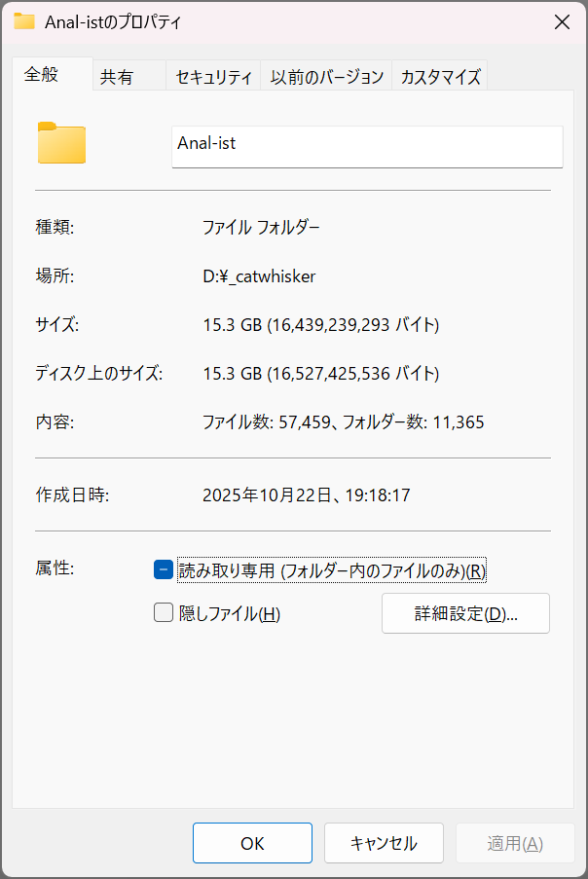Click the 隠しファイル(H) label text
The height and width of the screenshot is (879, 588).
229,613
